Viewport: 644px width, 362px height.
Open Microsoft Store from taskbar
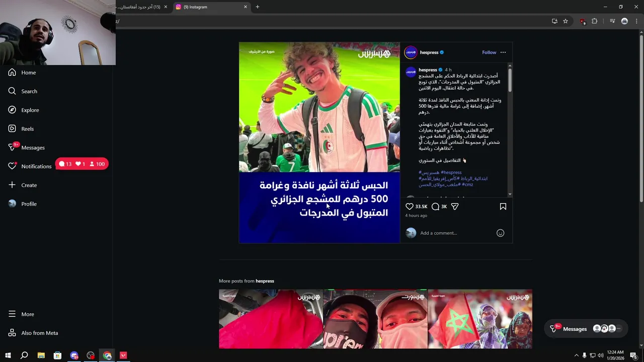point(57,355)
